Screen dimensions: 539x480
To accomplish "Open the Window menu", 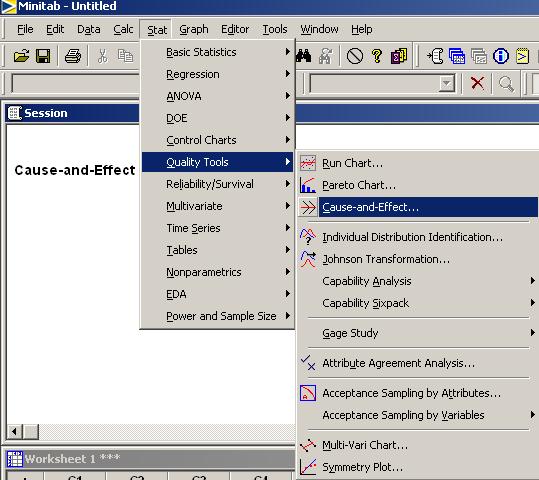I will point(319,30).
